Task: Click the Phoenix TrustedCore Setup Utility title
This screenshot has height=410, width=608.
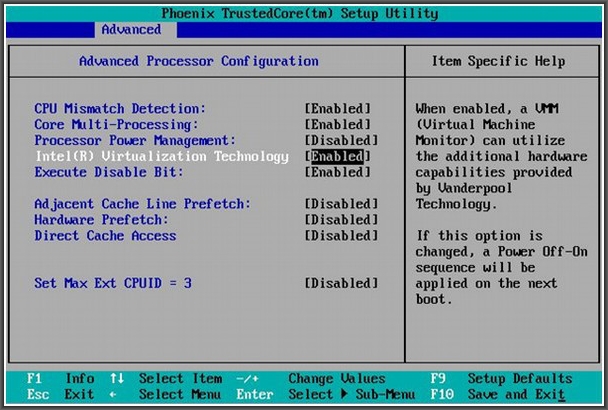Action: click(300, 14)
